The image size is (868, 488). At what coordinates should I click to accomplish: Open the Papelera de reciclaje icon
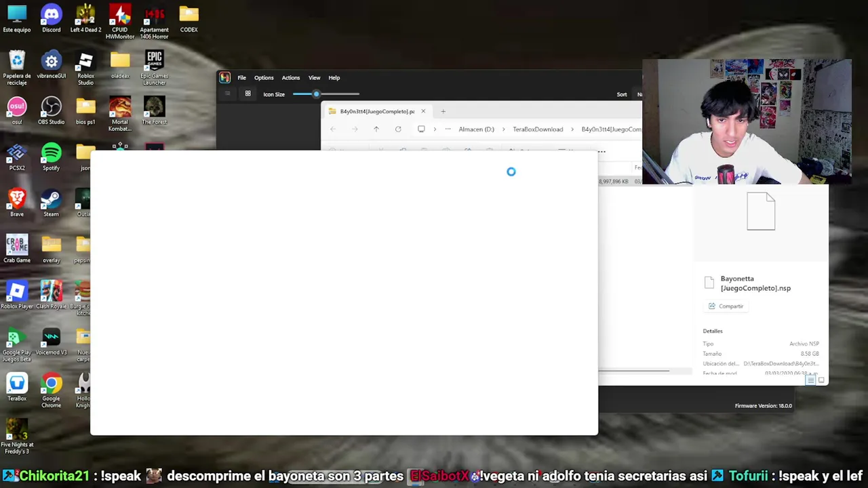coord(17,68)
